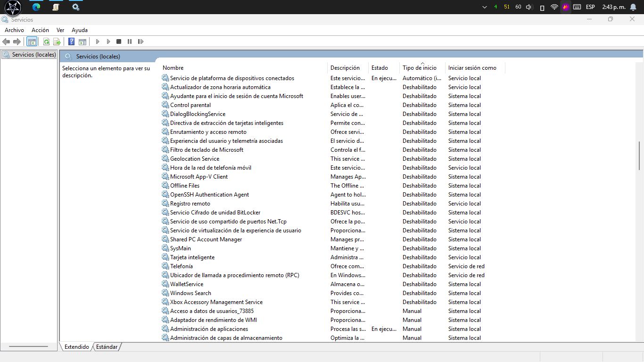Click the Forward arrow in the toolbar

pos(17,41)
